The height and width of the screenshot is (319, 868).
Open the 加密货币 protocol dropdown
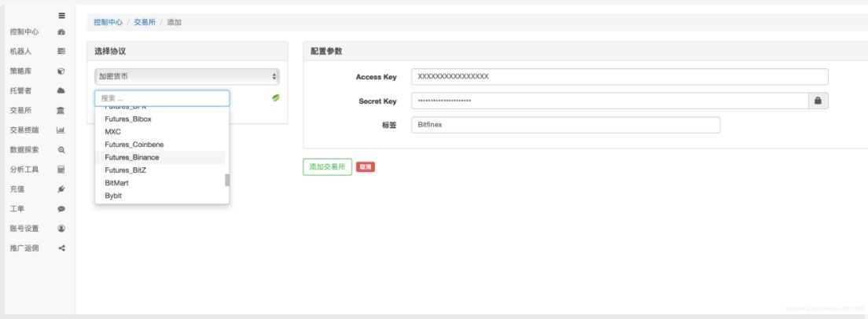click(x=186, y=76)
